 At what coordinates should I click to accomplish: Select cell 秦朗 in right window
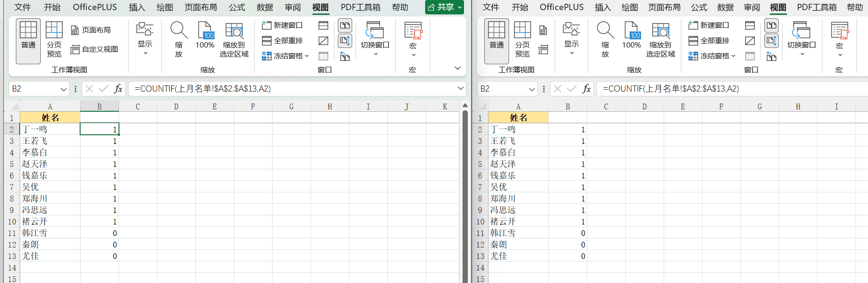(518, 245)
